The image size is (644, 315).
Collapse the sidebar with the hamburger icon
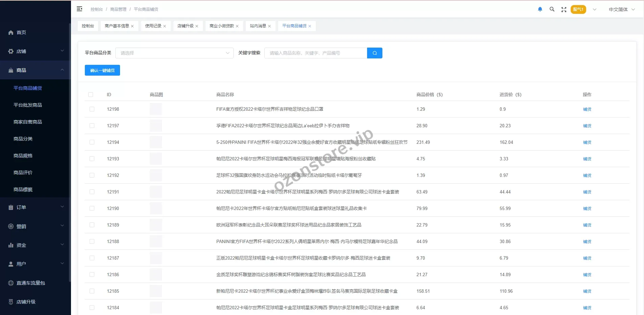click(79, 9)
